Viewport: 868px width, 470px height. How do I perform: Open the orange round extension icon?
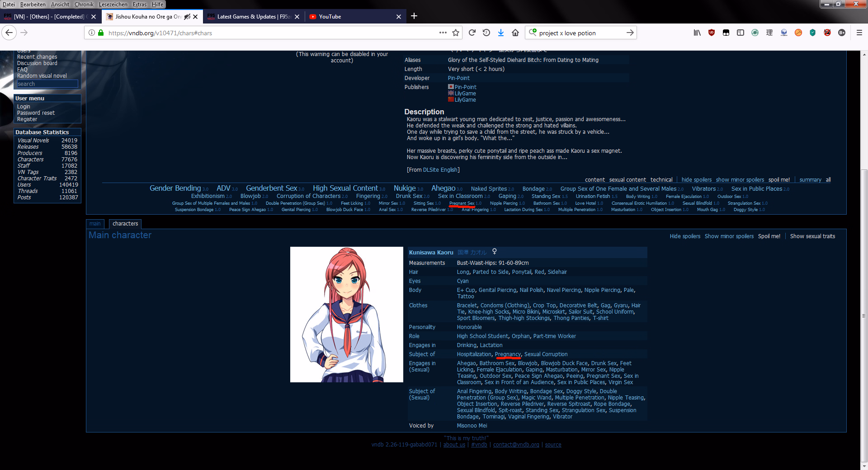pyautogui.click(x=798, y=33)
